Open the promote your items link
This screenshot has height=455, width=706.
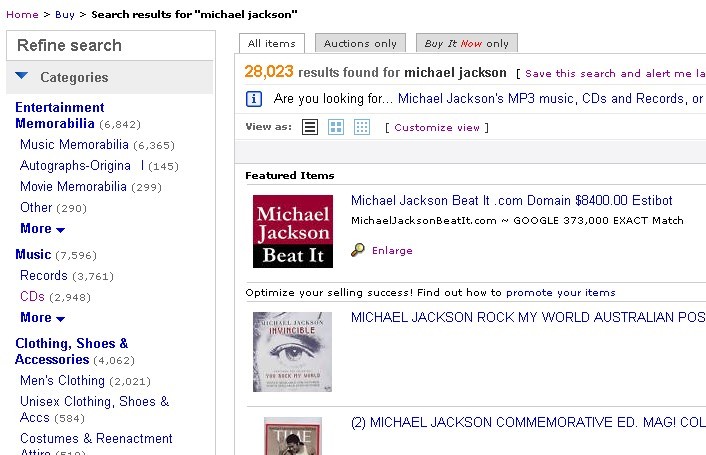pos(560,292)
